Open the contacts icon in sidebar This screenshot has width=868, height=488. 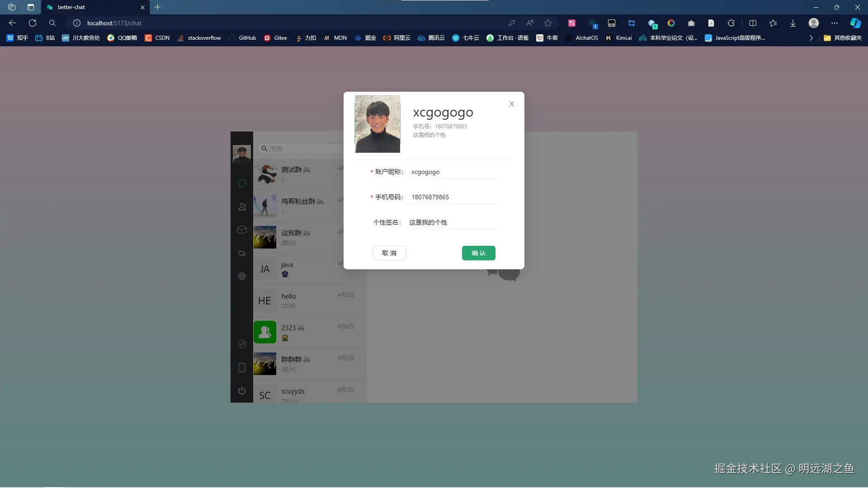[x=242, y=207]
